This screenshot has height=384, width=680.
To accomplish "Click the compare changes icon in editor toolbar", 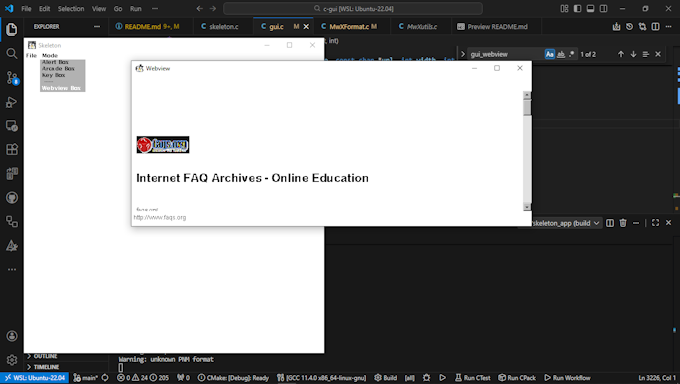I will pyautogui.click(x=642, y=26).
